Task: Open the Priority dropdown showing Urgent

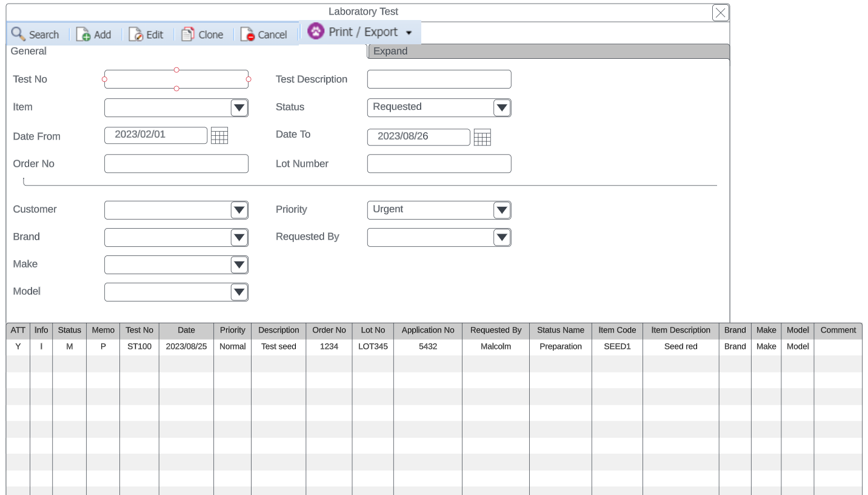Action: (501, 210)
